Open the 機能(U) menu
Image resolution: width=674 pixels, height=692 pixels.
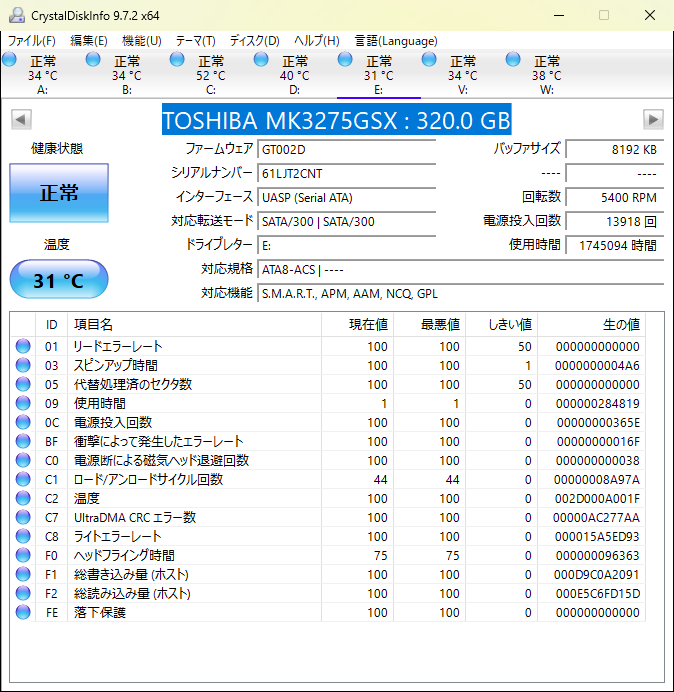coord(141,41)
